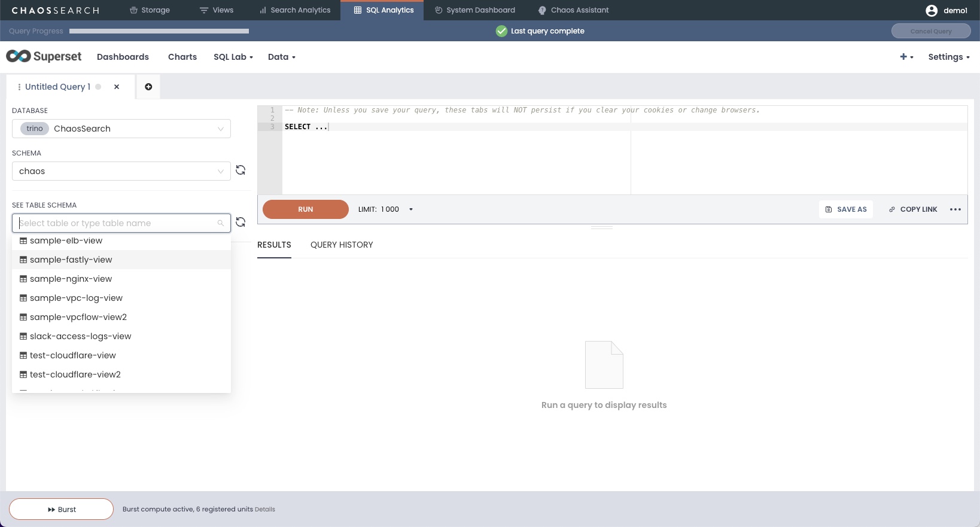The image size is (980, 527).
Task: Refresh the table list
Action: [241, 223]
